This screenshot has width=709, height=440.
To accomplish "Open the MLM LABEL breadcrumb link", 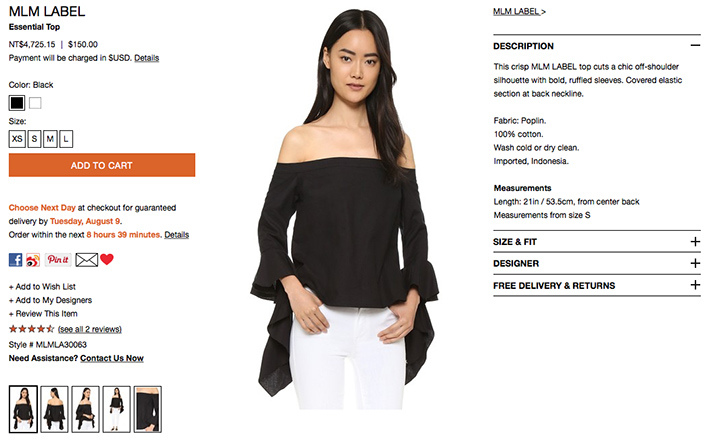I will coord(519,11).
